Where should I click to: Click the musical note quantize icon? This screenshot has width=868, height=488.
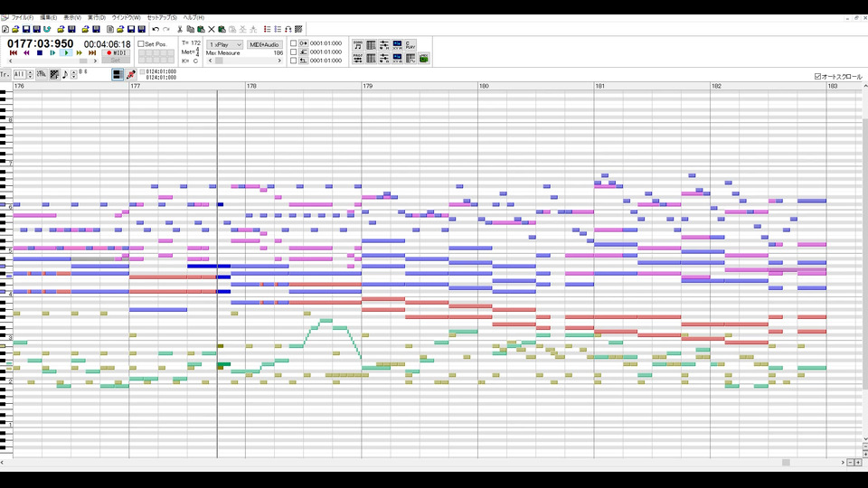click(65, 74)
